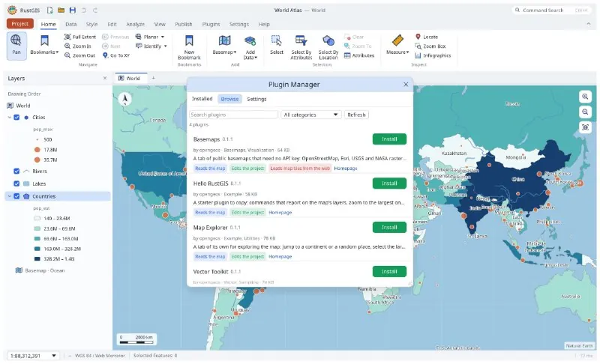The width and height of the screenshot is (600, 364).
Task: Click Refresh in Plugin Manager
Action: (356, 115)
